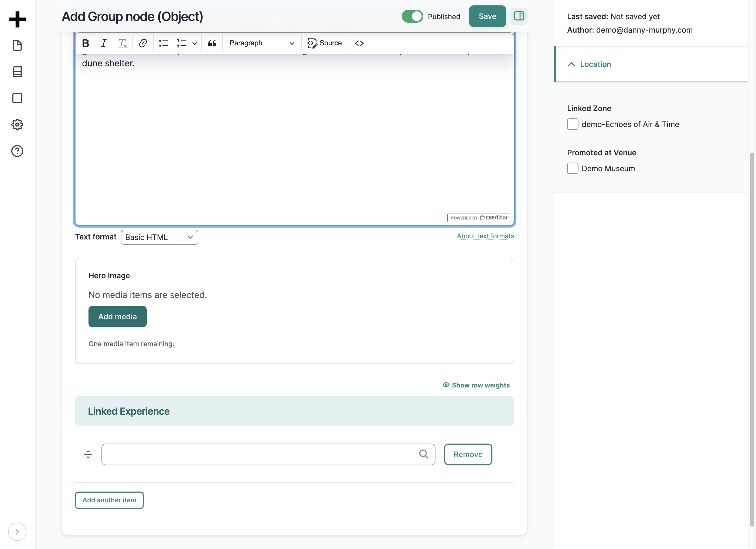Open the Text format Basic HTML dropdown
The image size is (756, 549).
point(159,237)
